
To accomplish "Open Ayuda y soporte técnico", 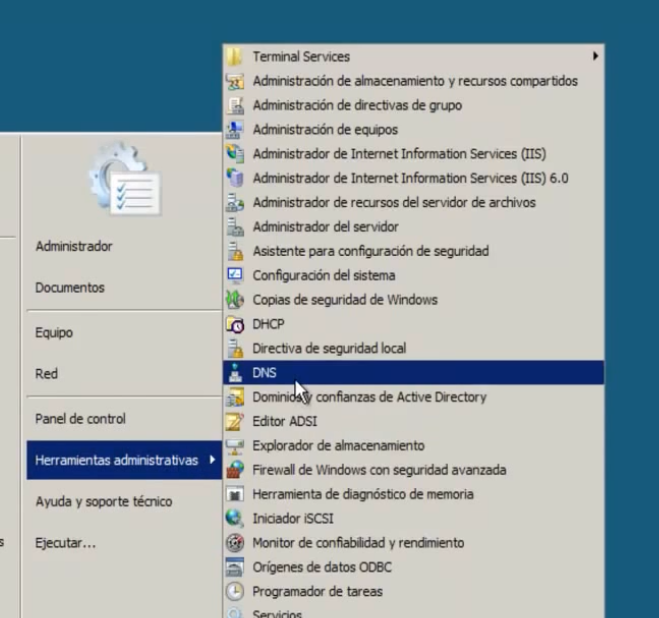I will (x=104, y=502).
